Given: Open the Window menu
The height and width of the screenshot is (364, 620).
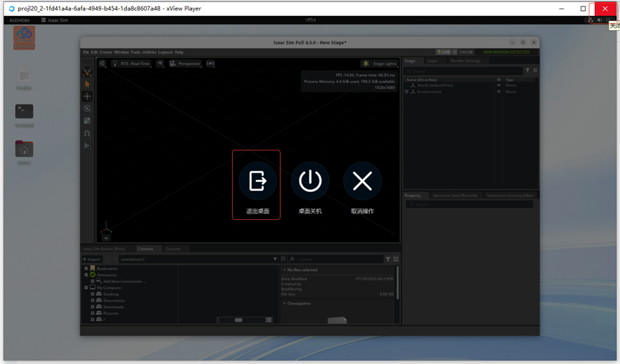Looking at the screenshot, I should [121, 52].
